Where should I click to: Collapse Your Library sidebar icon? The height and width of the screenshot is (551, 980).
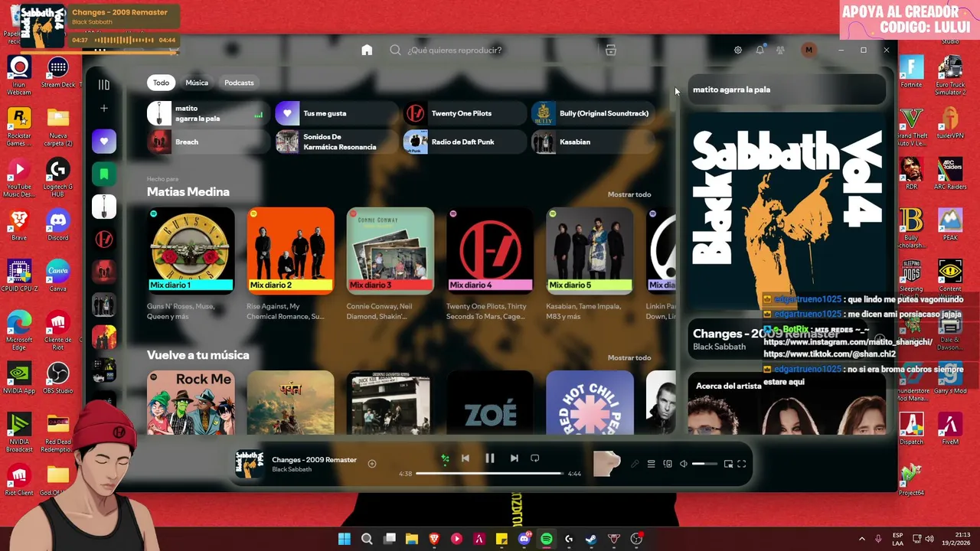coord(104,85)
